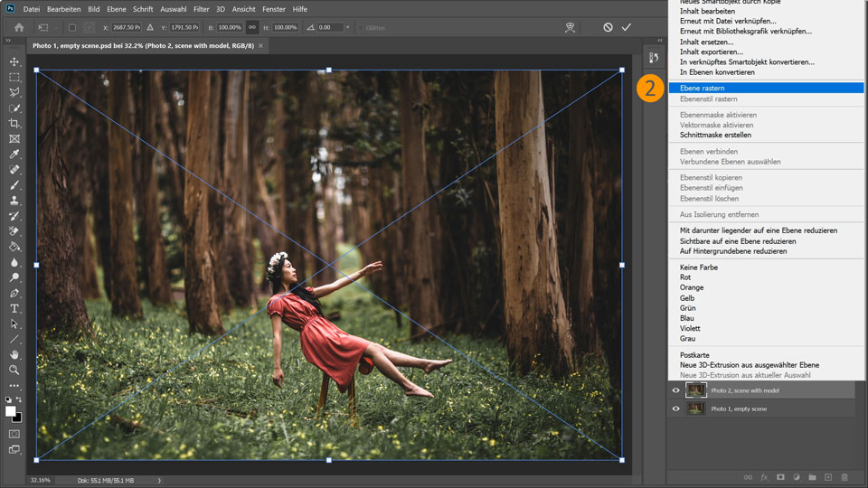The image size is (868, 488).
Task: Commit transform with the checkmark icon
Action: 626,27
